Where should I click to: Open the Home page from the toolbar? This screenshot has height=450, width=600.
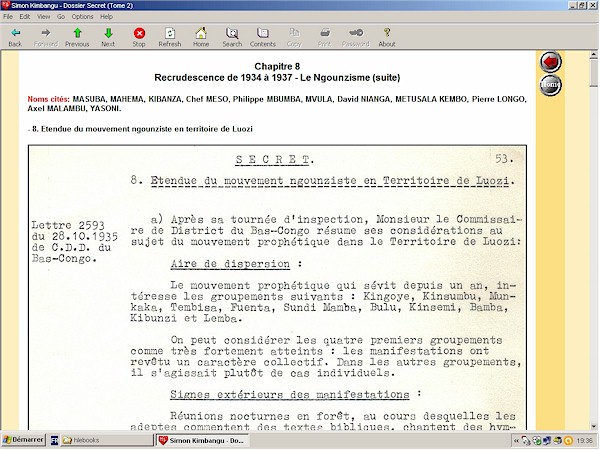(201, 37)
